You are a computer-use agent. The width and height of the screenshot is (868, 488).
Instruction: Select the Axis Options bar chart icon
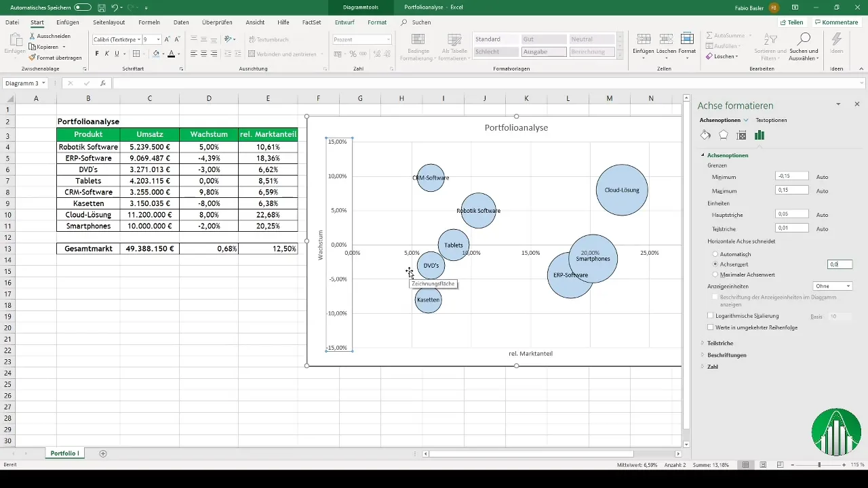coord(759,135)
